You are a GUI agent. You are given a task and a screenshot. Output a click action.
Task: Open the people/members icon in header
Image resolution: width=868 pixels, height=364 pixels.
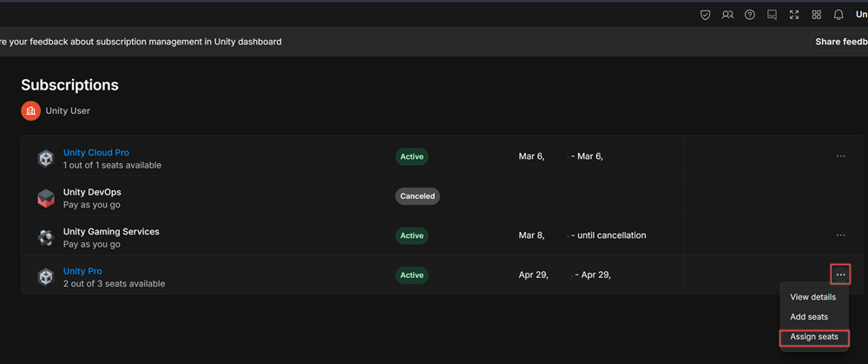point(727,15)
